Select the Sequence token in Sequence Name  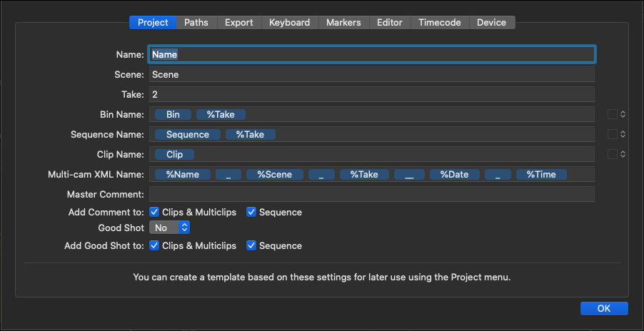pos(188,135)
